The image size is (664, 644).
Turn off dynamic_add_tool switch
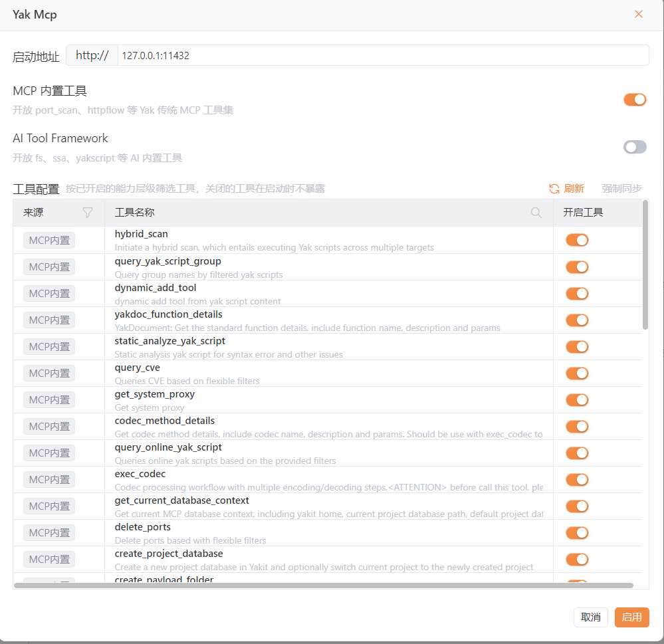[x=577, y=293]
